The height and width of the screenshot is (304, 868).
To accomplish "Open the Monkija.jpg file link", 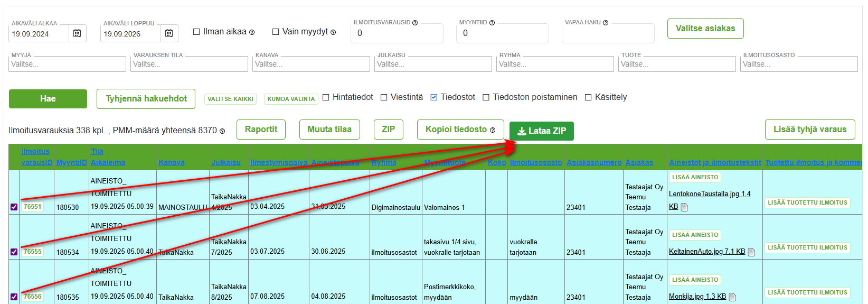I will (x=697, y=297).
